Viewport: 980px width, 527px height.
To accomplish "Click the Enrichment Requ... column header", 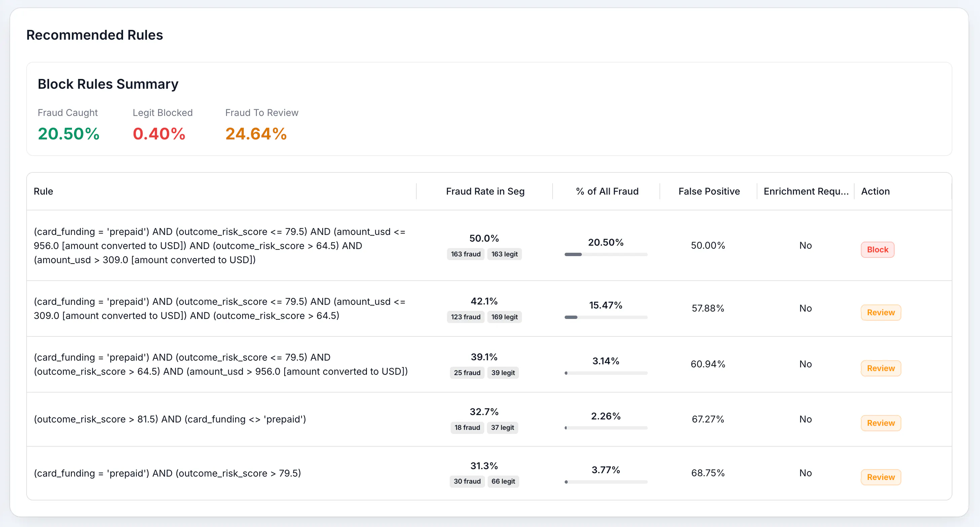I will coord(806,191).
